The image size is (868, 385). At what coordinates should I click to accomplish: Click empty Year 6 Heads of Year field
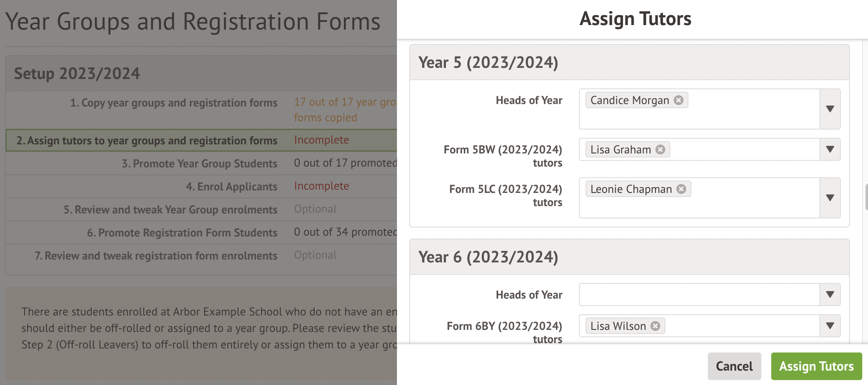pos(699,295)
